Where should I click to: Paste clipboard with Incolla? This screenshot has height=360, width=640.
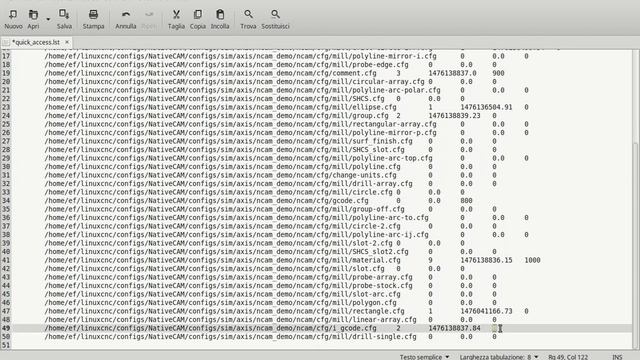[220, 19]
